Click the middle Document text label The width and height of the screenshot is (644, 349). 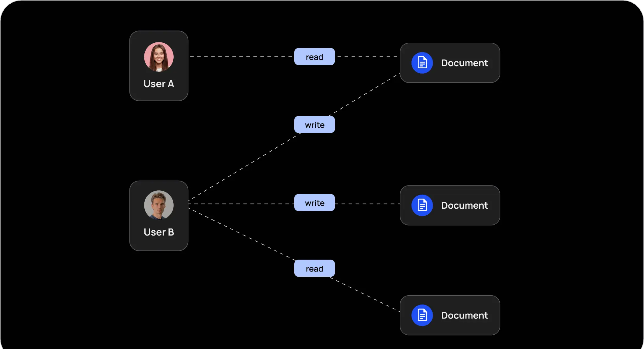464,206
